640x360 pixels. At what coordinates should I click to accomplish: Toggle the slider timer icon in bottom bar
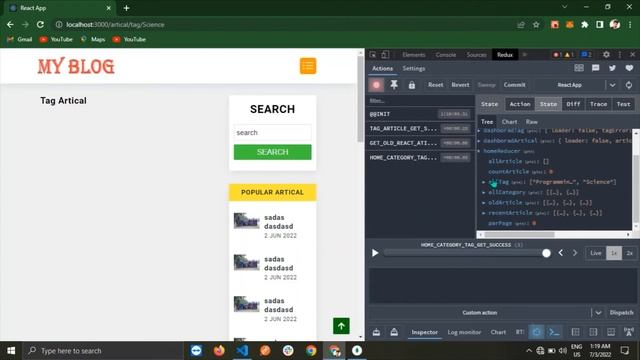coord(536,332)
